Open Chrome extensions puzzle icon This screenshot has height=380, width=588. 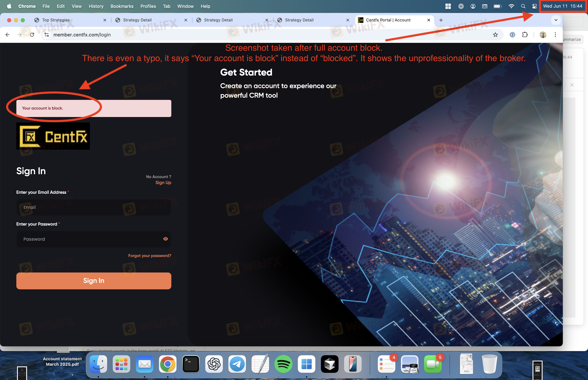[525, 35]
